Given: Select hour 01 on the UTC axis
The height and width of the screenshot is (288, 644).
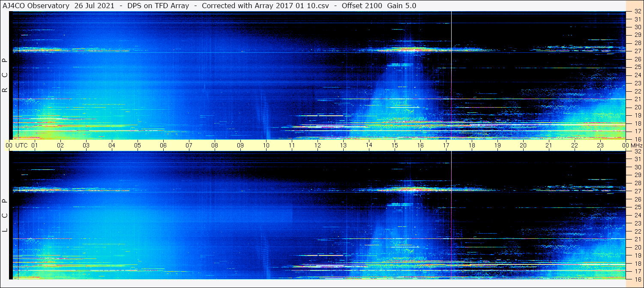Looking at the screenshot, I should tap(35, 145).
